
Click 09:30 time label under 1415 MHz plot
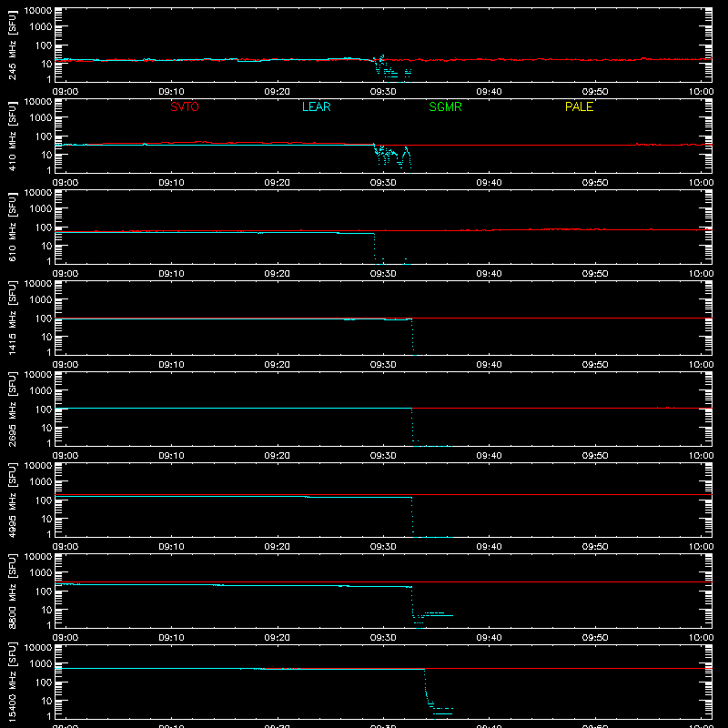383,365
